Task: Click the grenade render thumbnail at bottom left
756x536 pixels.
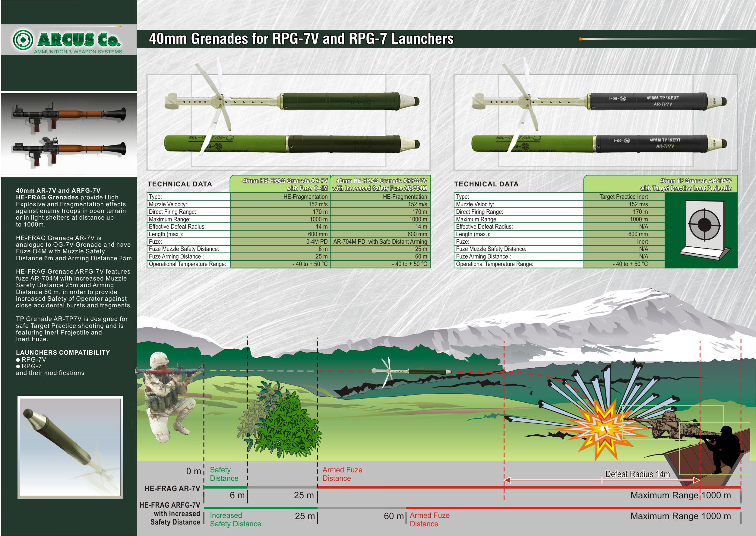Action: (x=70, y=447)
